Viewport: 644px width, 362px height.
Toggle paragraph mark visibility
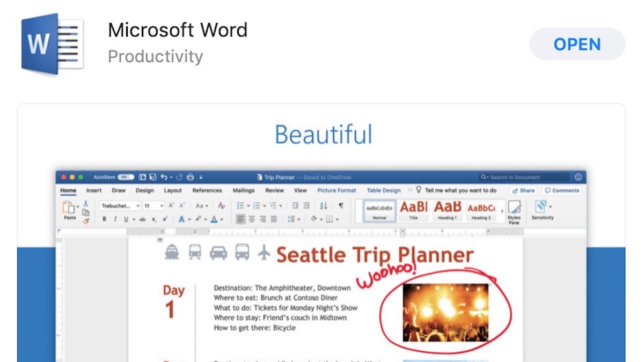coord(341,205)
